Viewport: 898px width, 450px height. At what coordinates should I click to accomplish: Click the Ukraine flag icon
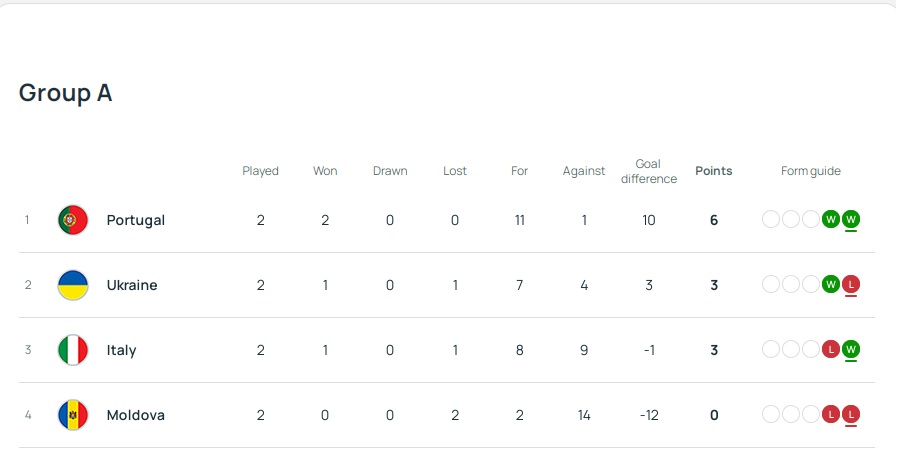(x=73, y=285)
